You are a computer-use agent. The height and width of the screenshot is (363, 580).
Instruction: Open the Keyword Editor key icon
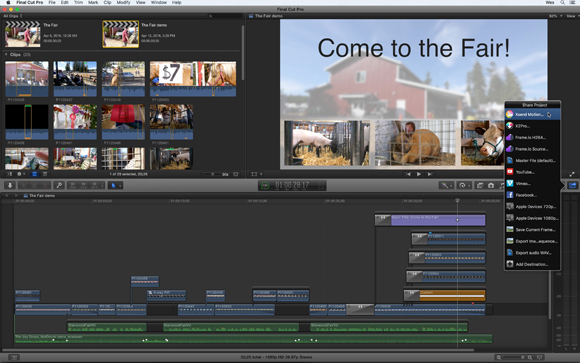coord(58,185)
